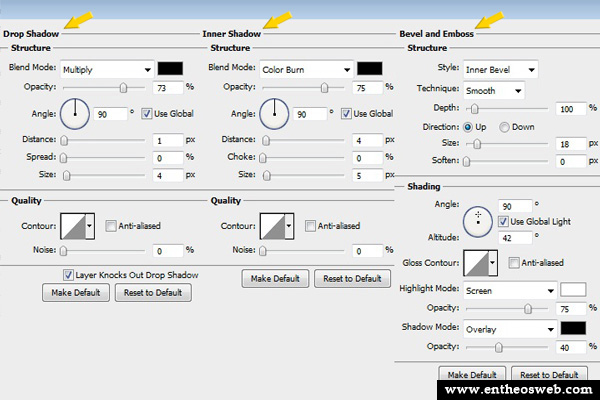
Task: Uncheck Layer Knocks Out Drop Shadow
Action: click(x=68, y=274)
